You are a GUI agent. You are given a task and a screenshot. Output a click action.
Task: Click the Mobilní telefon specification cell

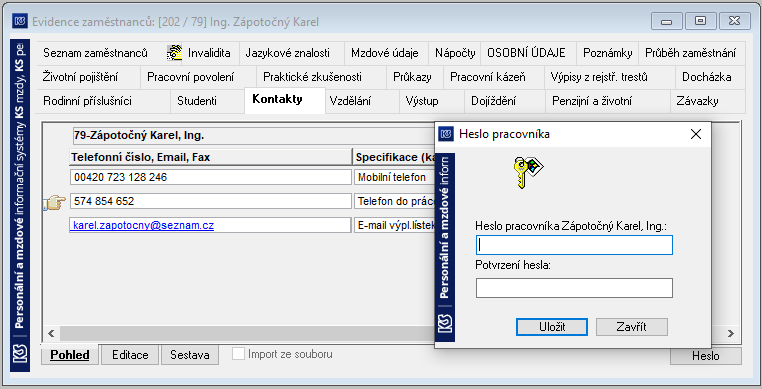tap(395, 177)
